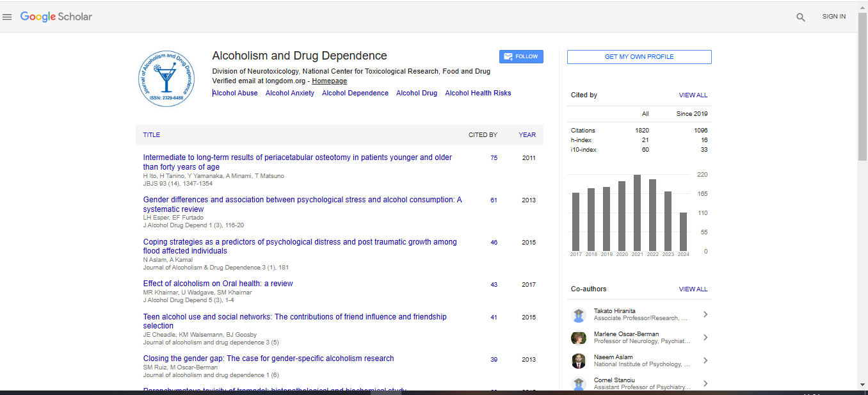The image size is (868, 395).
Task: Open the Homepage link
Action: click(x=329, y=81)
